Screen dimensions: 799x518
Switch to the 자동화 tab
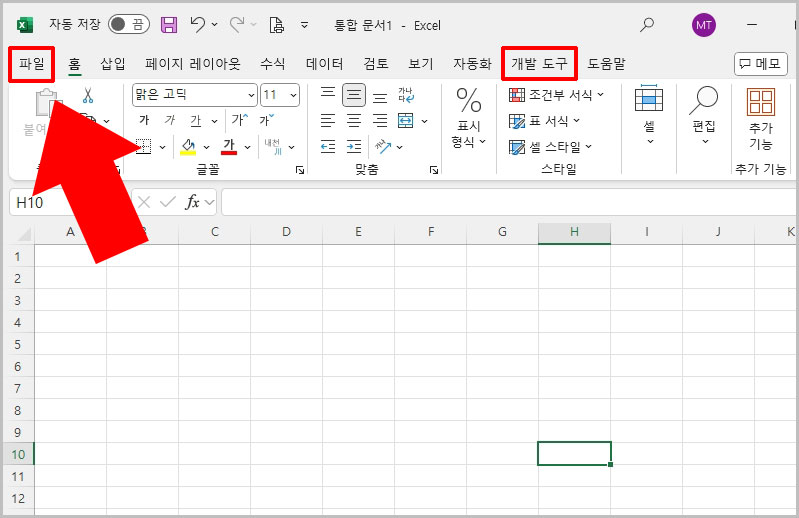tap(472, 64)
